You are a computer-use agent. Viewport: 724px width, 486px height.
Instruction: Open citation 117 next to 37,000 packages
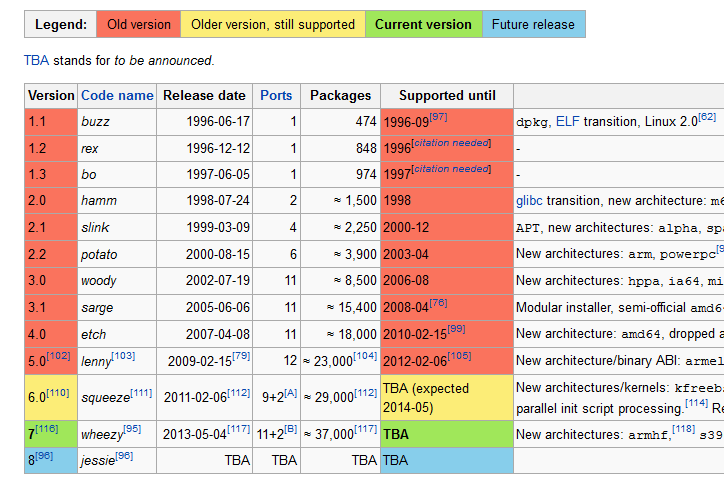click(x=366, y=429)
